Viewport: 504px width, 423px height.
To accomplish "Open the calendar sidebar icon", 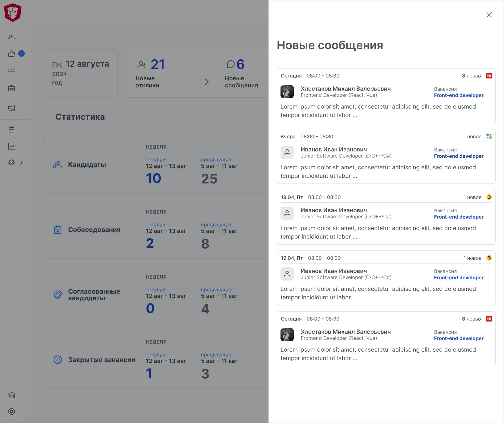I will click(x=12, y=130).
